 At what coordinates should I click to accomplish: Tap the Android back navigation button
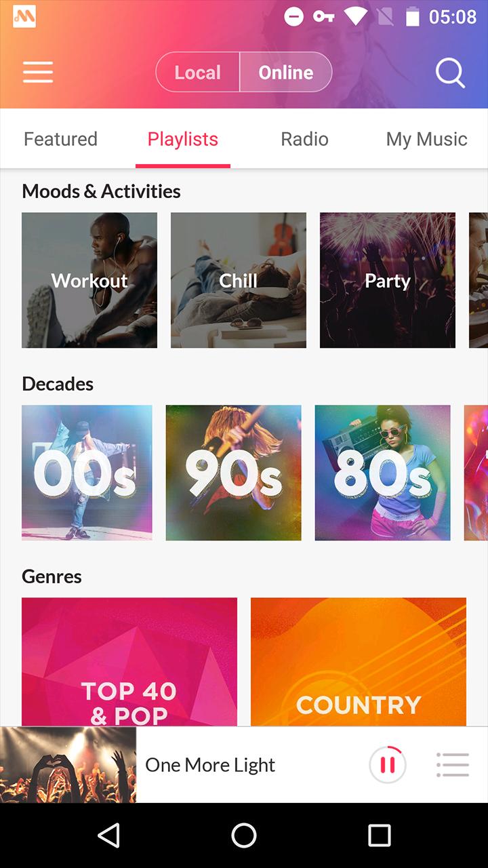click(x=109, y=835)
